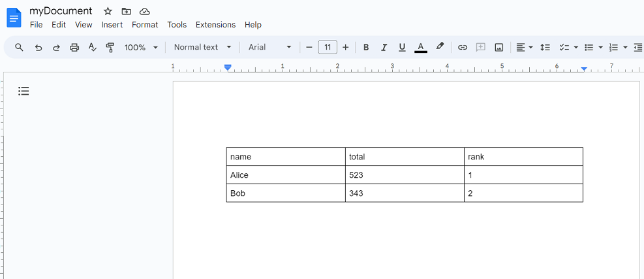The height and width of the screenshot is (279, 644).
Task: Click the decrease indent icon
Action: tap(638, 47)
